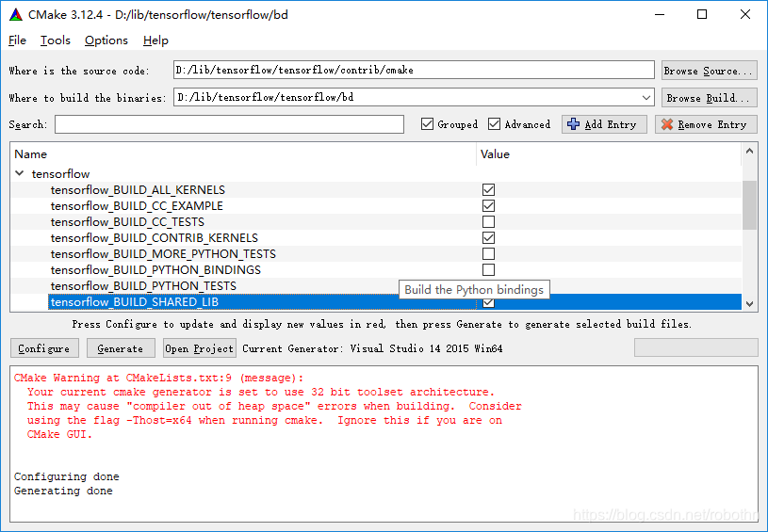
Task: Click the Name column header
Action: click(30, 154)
